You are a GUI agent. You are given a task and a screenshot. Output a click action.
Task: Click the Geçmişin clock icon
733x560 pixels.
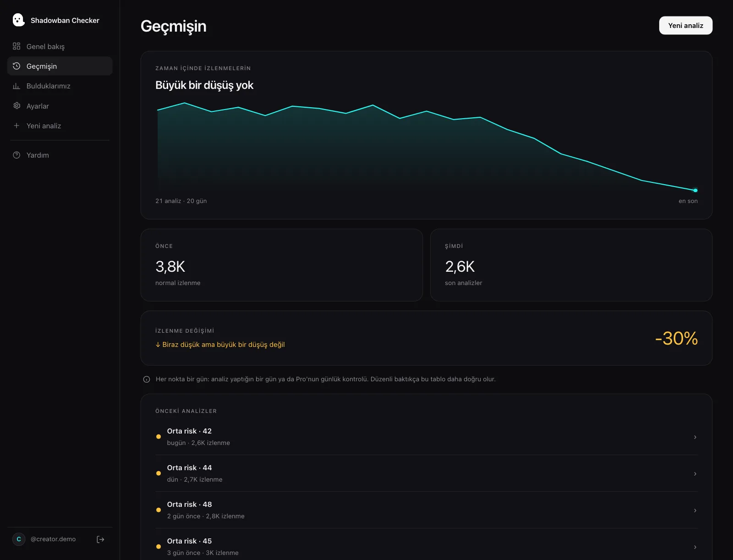(x=16, y=66)
